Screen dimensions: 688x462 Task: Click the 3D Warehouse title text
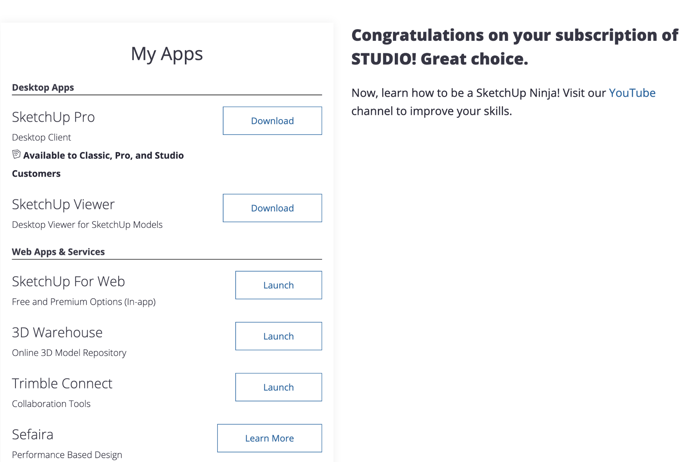pos(57,333)
